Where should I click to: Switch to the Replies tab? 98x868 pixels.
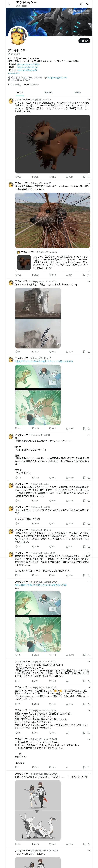tap(49, 92)
